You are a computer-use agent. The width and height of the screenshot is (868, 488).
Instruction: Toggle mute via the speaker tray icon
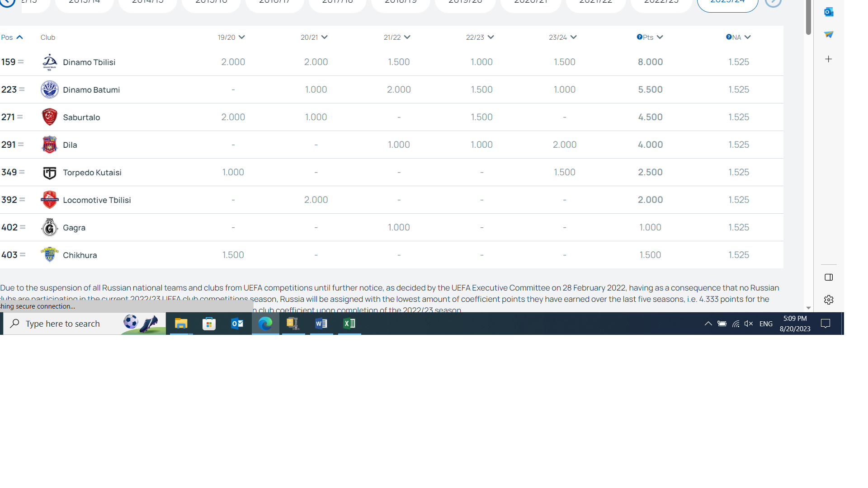point(749,324)
